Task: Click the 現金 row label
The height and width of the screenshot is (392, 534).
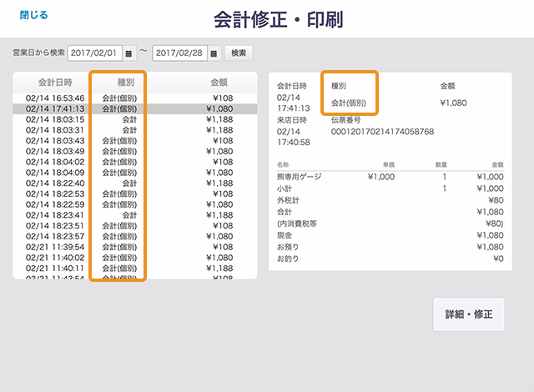Action: pyautogui.click(x=285, y=235)
